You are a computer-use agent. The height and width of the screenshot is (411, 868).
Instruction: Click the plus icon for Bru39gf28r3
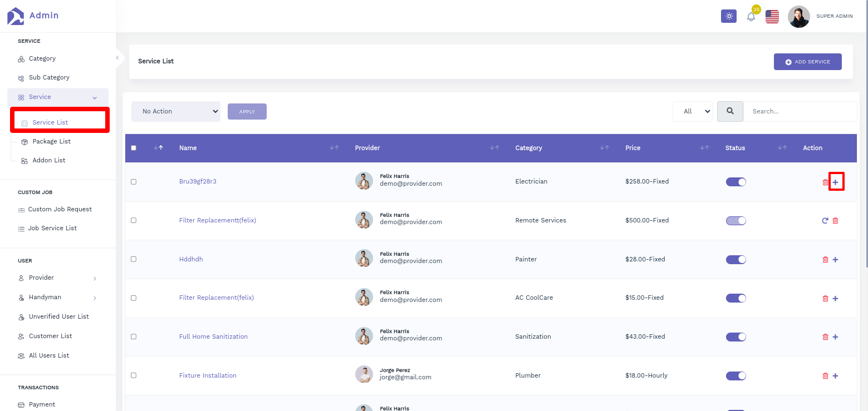point(835,182)
